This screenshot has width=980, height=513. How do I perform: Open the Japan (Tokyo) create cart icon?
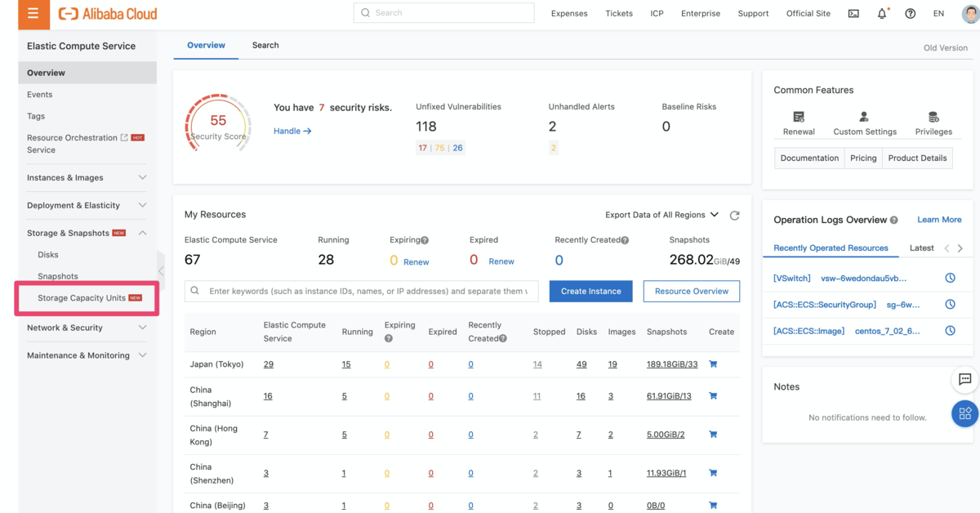pos(713,364)
